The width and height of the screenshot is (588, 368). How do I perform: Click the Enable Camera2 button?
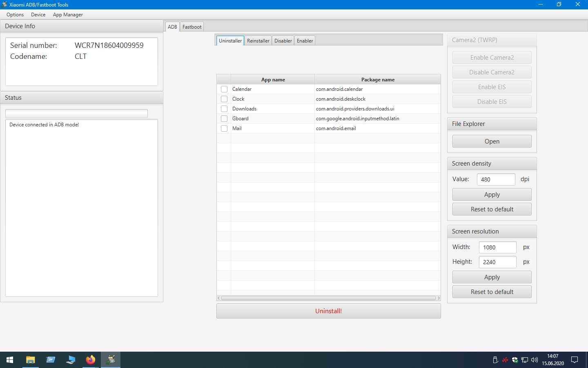coord(492,57)
